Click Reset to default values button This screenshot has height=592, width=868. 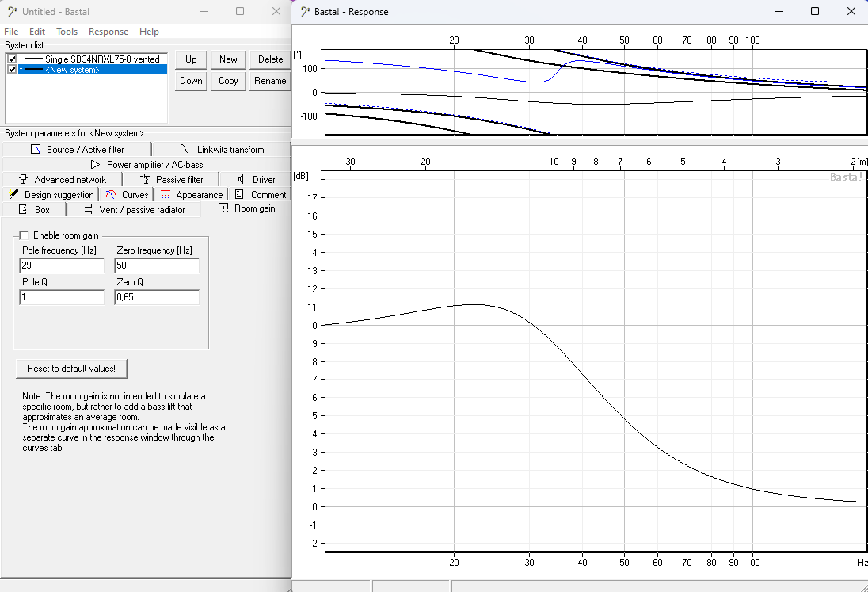click(x=71, y=369)
